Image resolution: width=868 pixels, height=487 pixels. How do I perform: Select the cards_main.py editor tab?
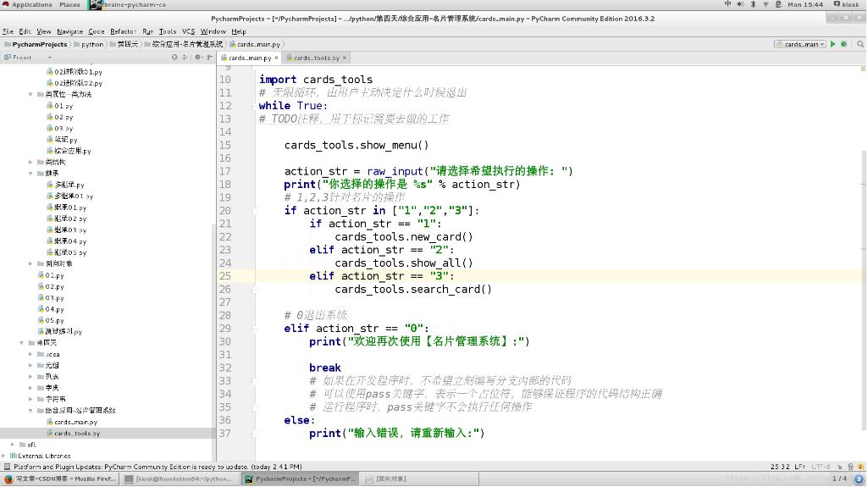point(250,58)
